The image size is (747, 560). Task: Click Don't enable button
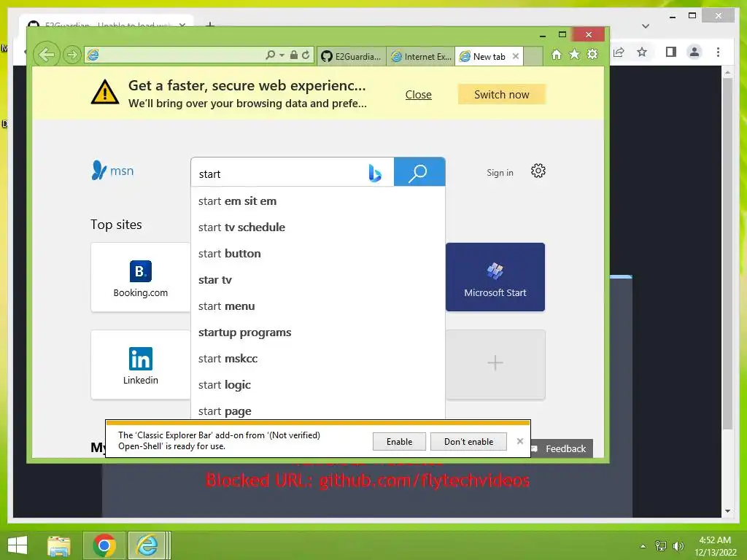(x=468, y=441)
